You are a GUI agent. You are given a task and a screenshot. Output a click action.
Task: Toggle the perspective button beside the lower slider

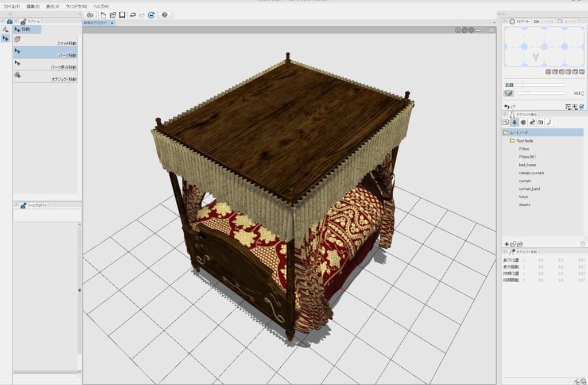tap(509, 93)
